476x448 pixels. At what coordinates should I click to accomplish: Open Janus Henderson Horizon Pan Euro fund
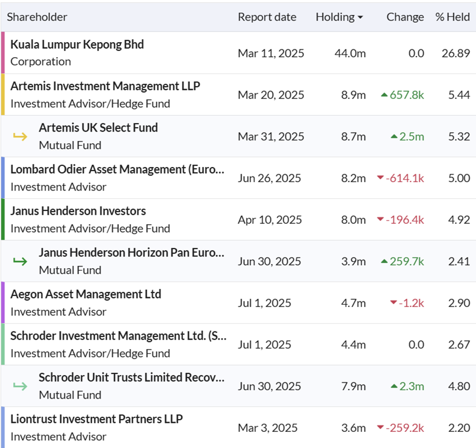[x=132, y=253]
